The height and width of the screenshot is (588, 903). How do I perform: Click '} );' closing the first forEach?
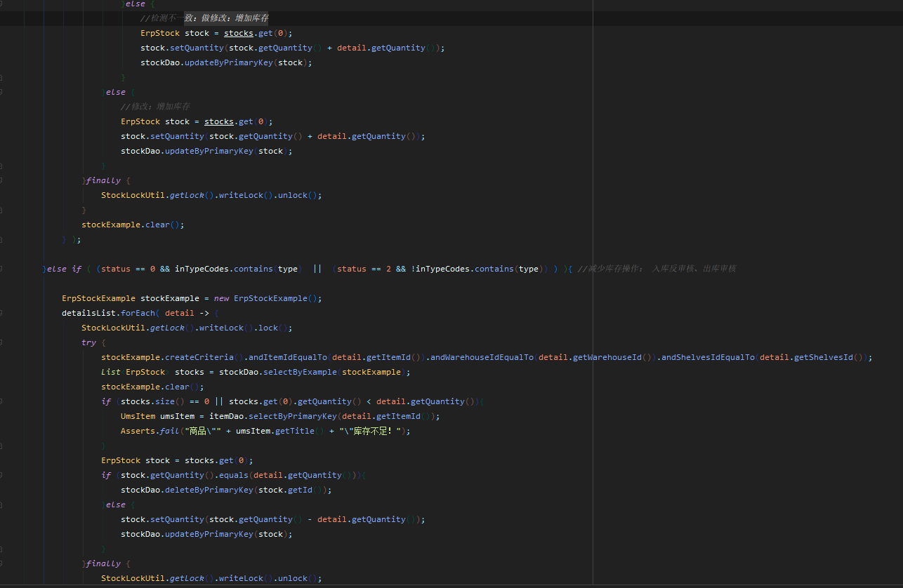coord(72,239)
